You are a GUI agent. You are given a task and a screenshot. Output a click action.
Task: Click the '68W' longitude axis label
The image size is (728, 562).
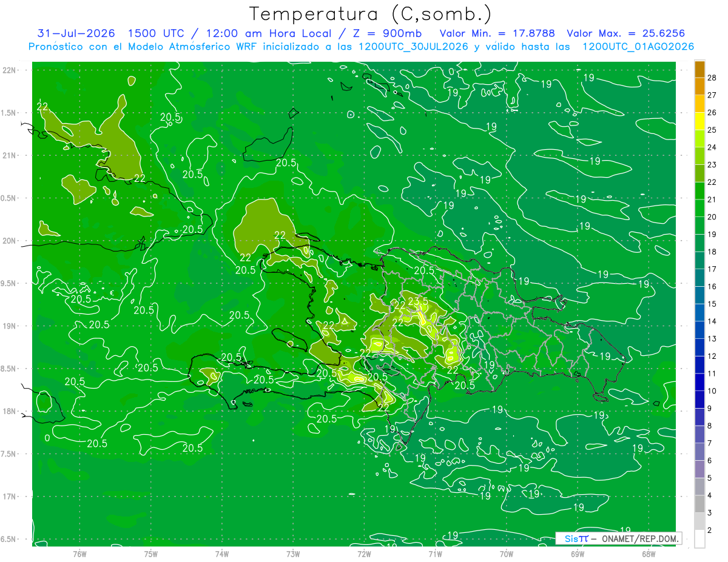(649, 554)
